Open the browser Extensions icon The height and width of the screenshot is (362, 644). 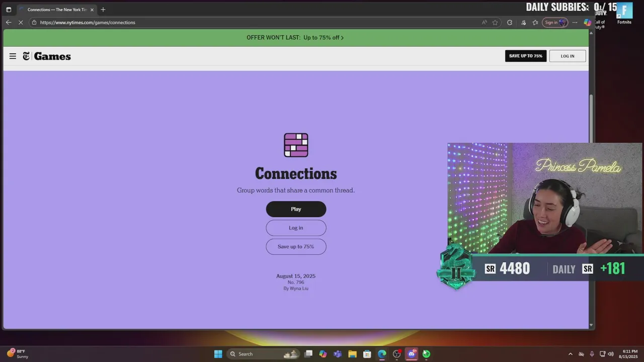pyautogui.click(x=510, y=22)
